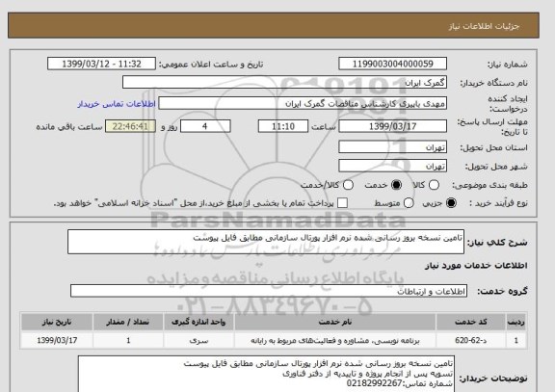Image resolution: width=555 pixels, height=392 pixels.
Task: Click the request creator field مهدی بابیری
Action: [303, 104]
